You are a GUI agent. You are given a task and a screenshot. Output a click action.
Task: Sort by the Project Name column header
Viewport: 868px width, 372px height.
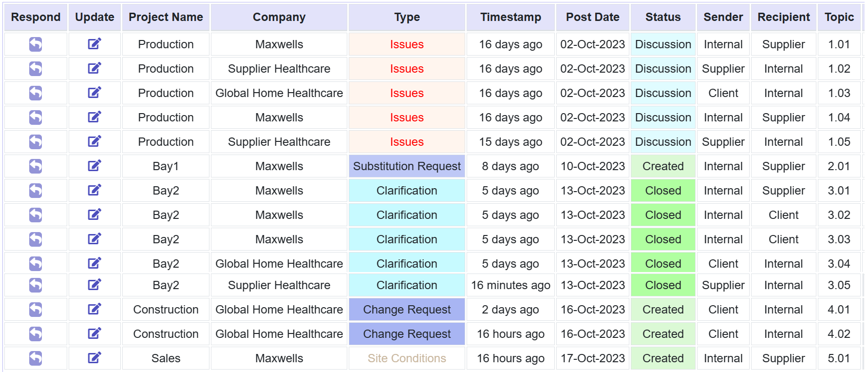tap(166, 17)
